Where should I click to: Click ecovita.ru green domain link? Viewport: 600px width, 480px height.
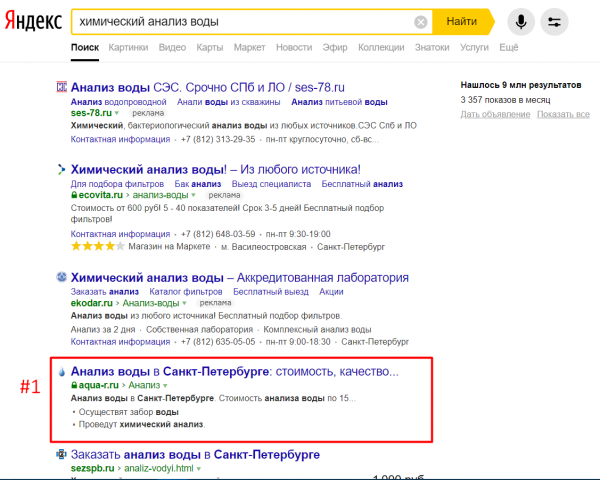tap(101, 195)
